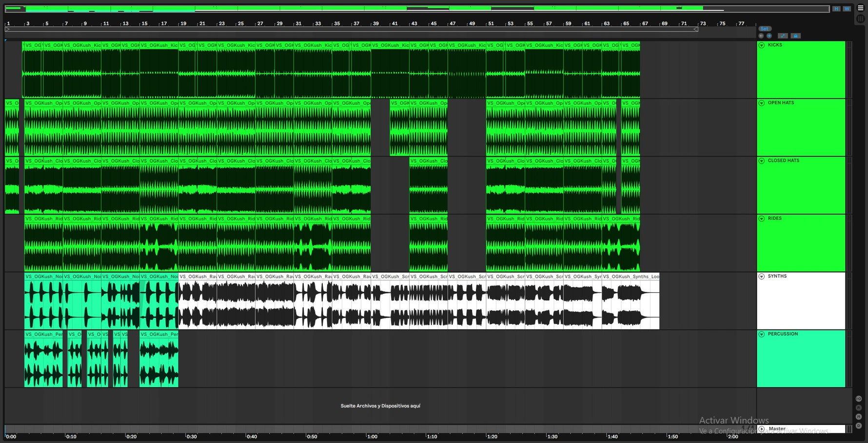Toggle the D track delay button

tap(859, 426)
